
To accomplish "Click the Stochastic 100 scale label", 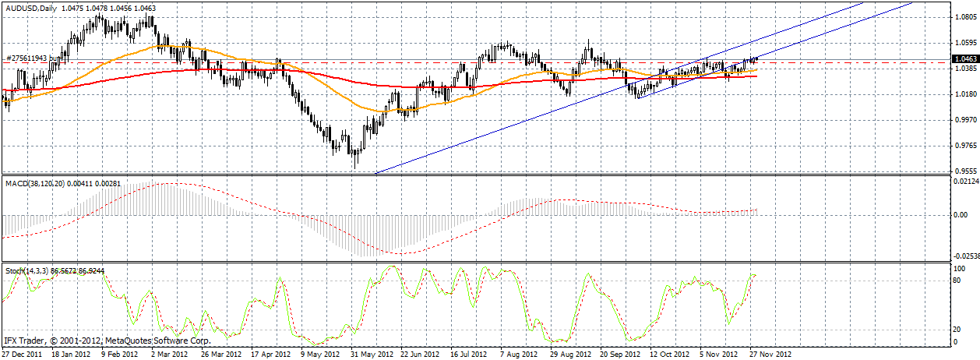I will coord(961,268).
